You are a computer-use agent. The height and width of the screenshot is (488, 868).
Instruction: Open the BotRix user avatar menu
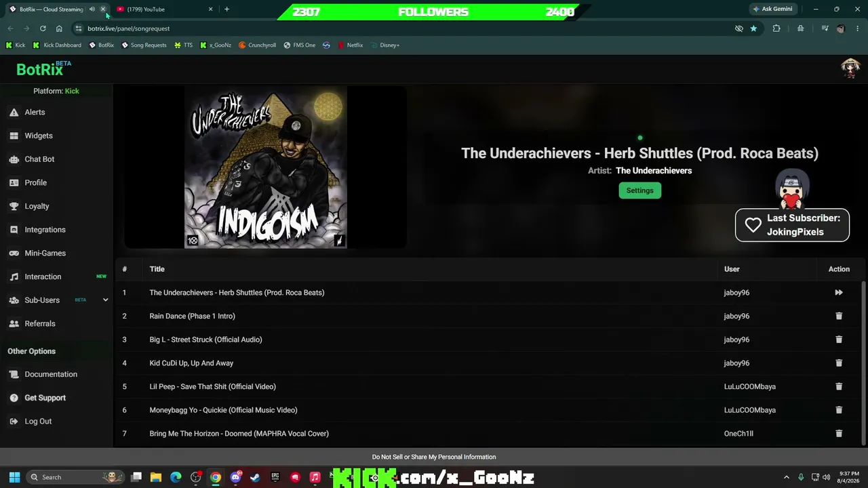click(x=850, y=68)
